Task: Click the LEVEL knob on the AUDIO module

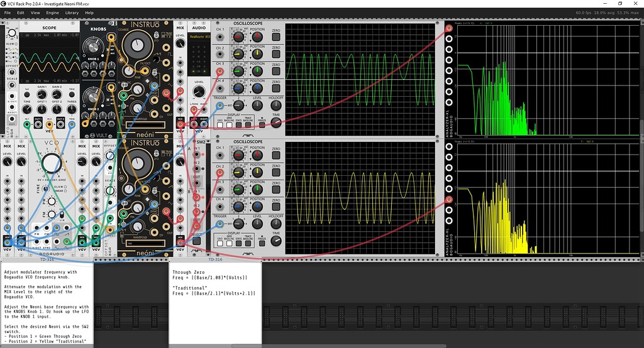Action: coord(199,90)
